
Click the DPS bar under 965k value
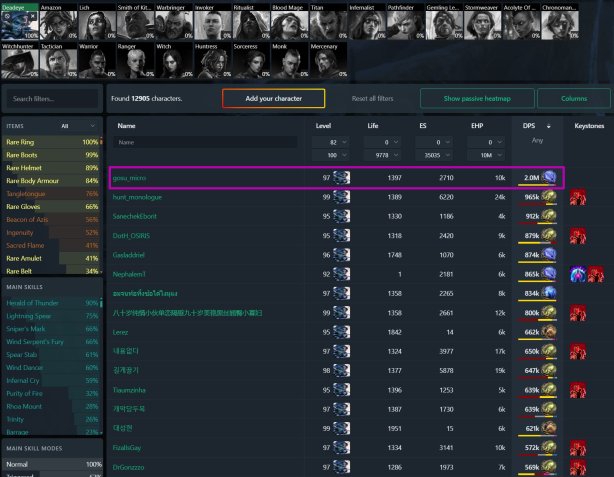point(537,204)
